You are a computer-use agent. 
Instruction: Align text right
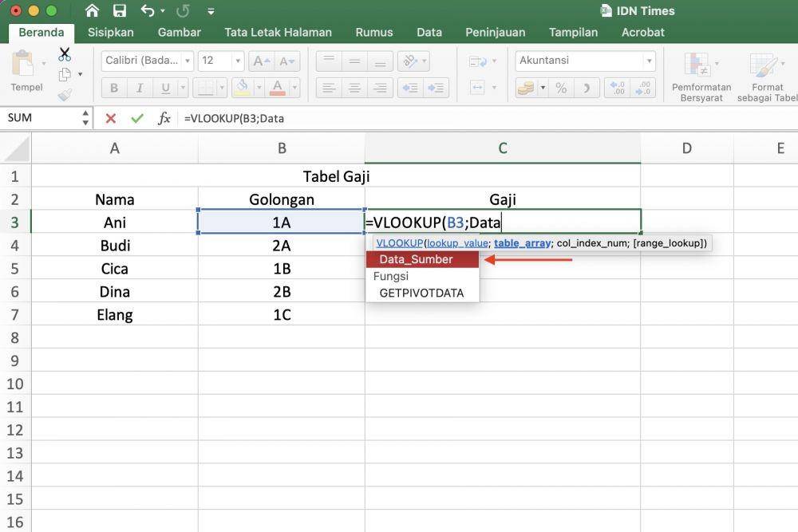(380, 88)
